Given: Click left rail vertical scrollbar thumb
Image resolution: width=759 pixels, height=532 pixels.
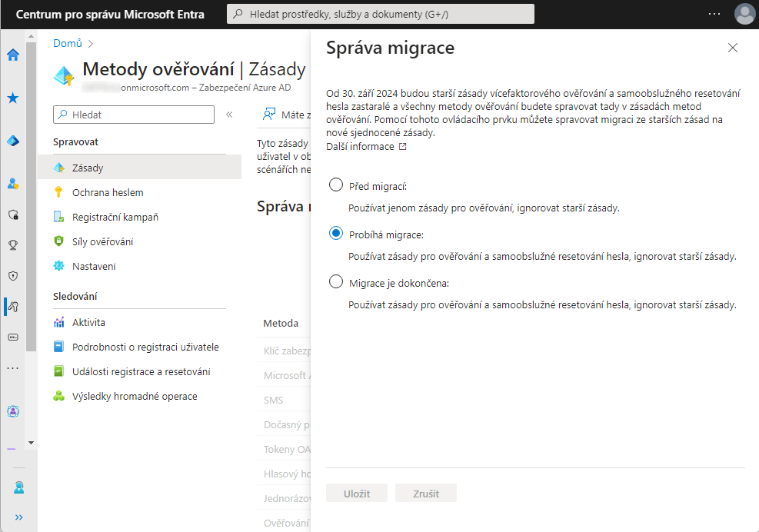Looking at the screenshot, I should pyautogui.click(x=31, y=196).
